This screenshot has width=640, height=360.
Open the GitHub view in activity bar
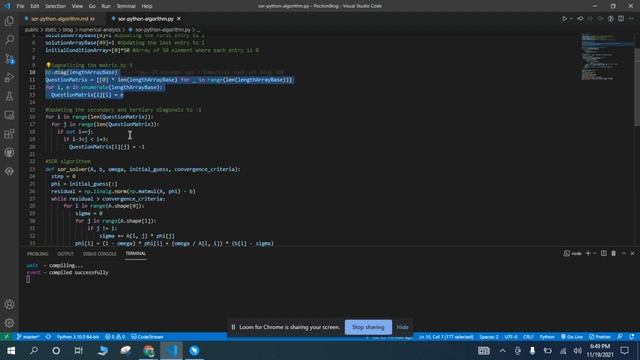pos(9,153)
